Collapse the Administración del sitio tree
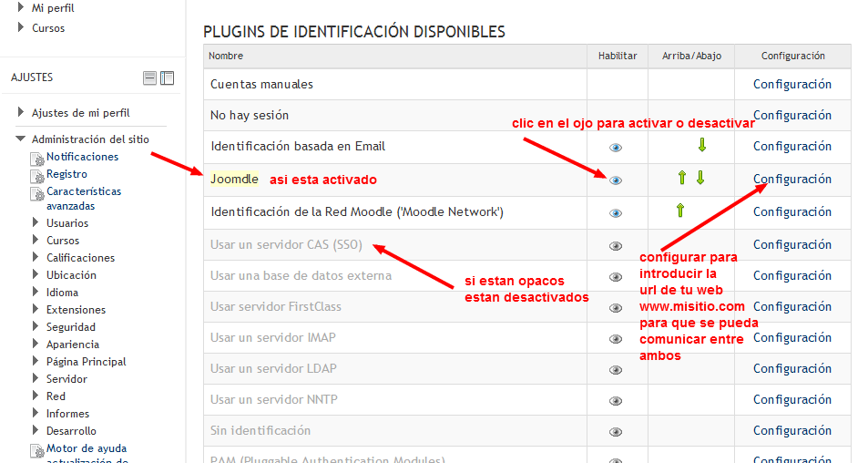The image size is (868, 463). [20, 139]
